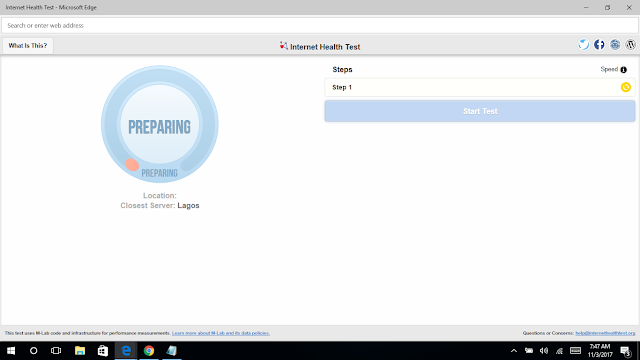
Task: Open the Windows Start menu
Action: (x=11, y=351)
